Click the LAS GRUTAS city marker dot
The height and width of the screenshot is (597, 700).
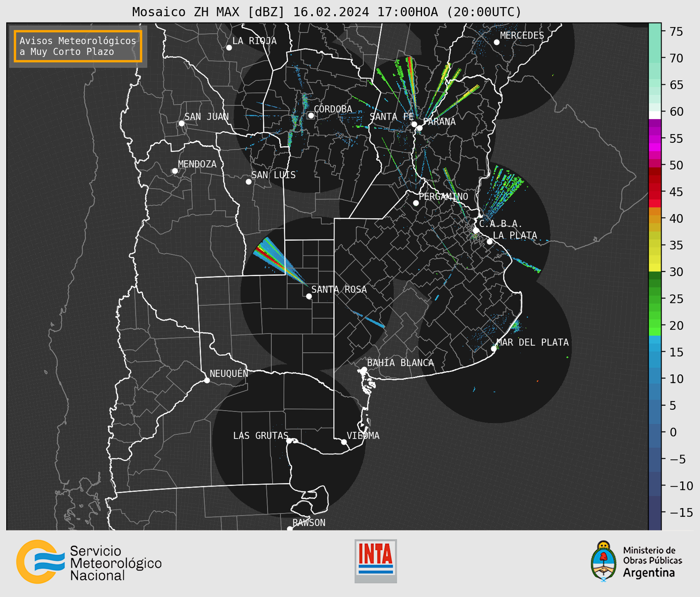[x=289, y=441]
